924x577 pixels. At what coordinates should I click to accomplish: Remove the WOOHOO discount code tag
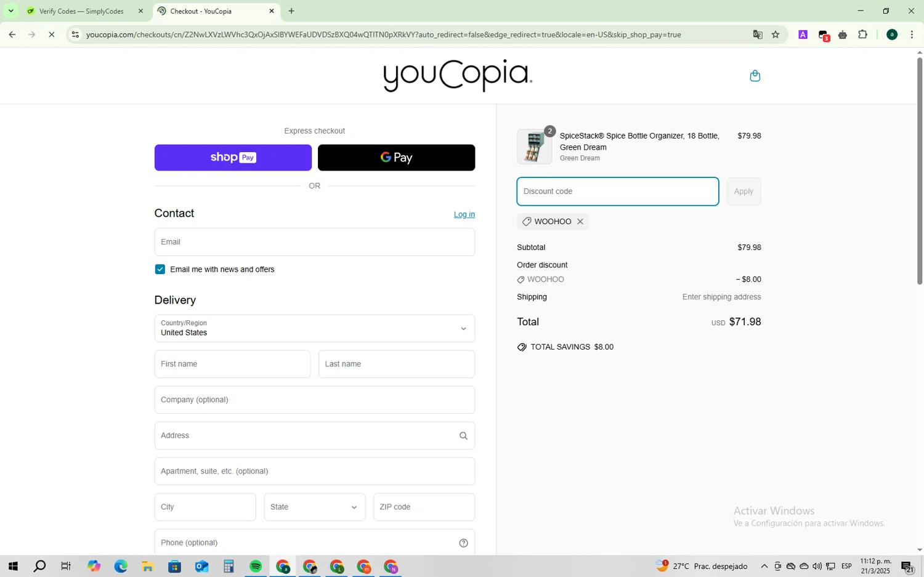[x=580, y=222]
